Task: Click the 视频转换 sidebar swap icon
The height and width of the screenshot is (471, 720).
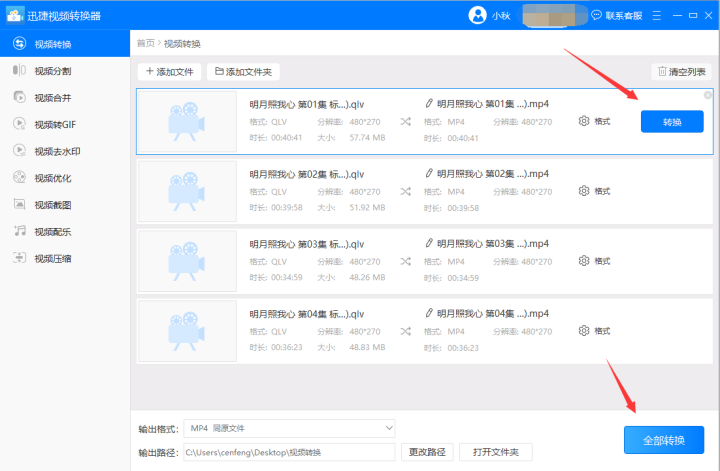Action: (x=19, y=43)
